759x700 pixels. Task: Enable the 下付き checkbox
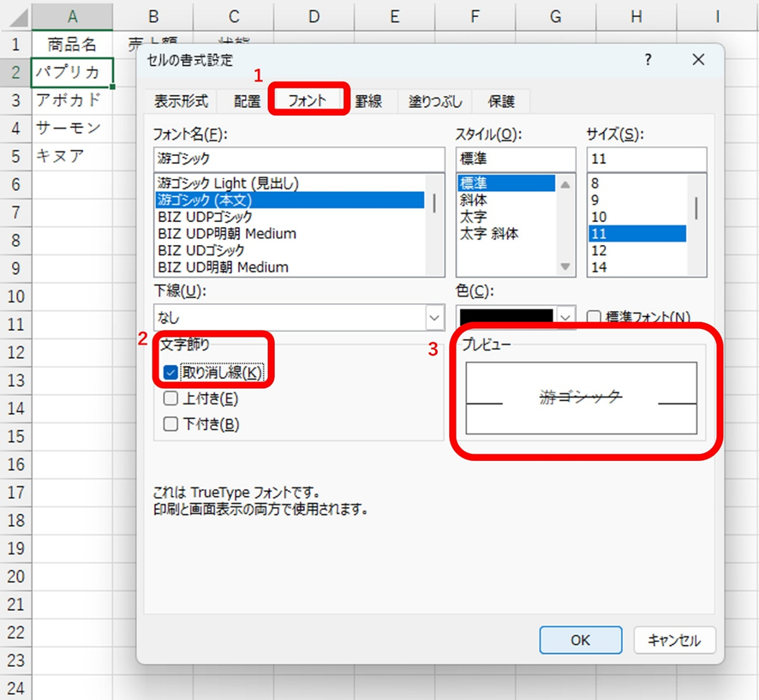[170, 423]
